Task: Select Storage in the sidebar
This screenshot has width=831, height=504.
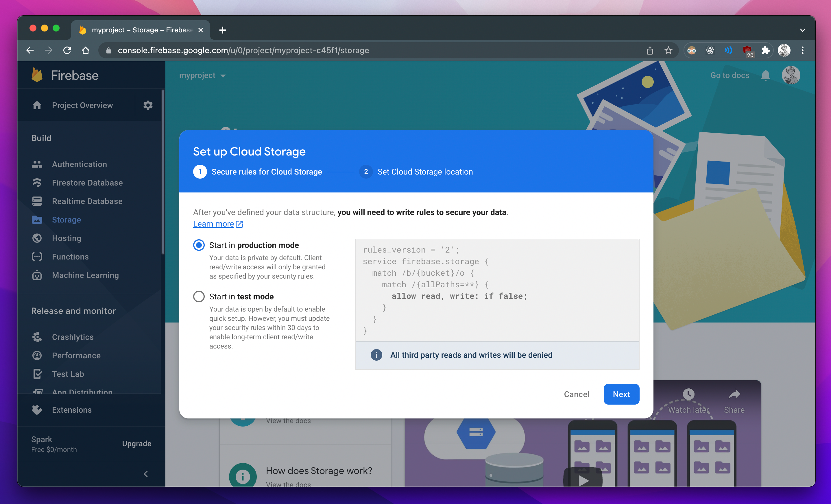Action: click(x=67, y=220)
